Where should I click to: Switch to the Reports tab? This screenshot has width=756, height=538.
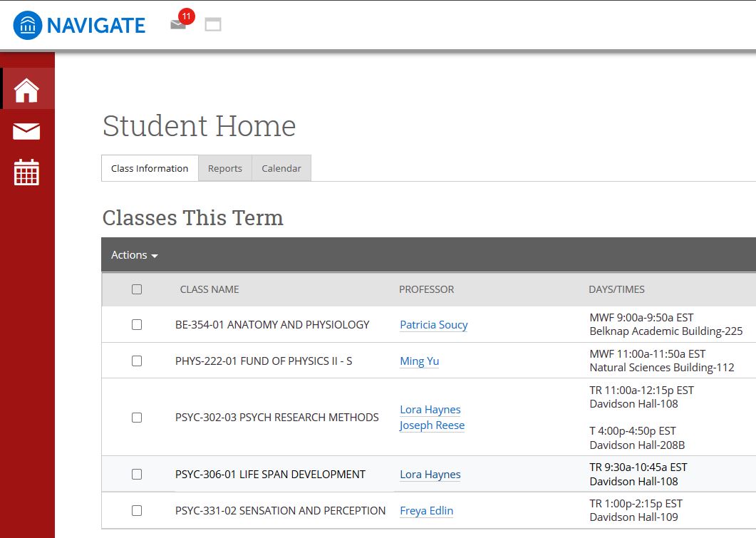(225, 169)
